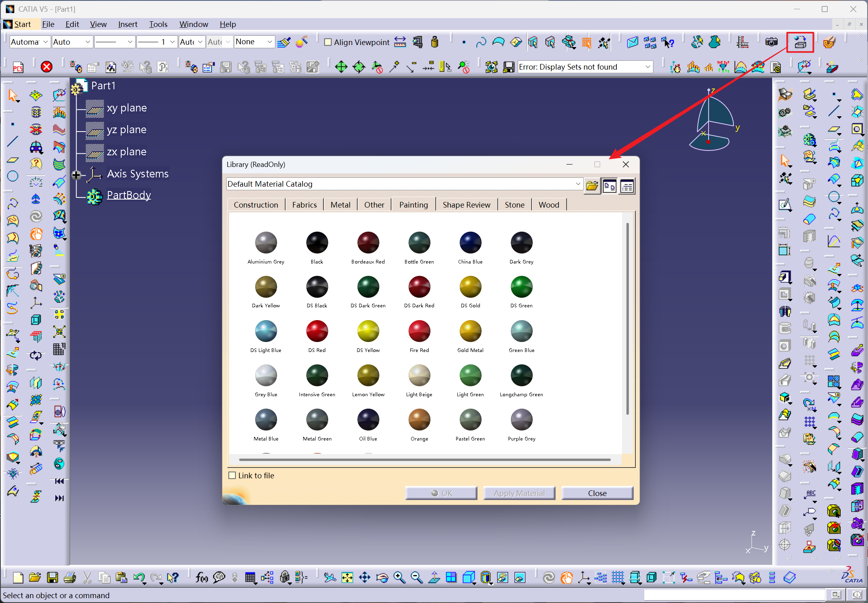Switch to the Metal tab
The width and height of the screenshot is (868, 603).
[340, 205]
